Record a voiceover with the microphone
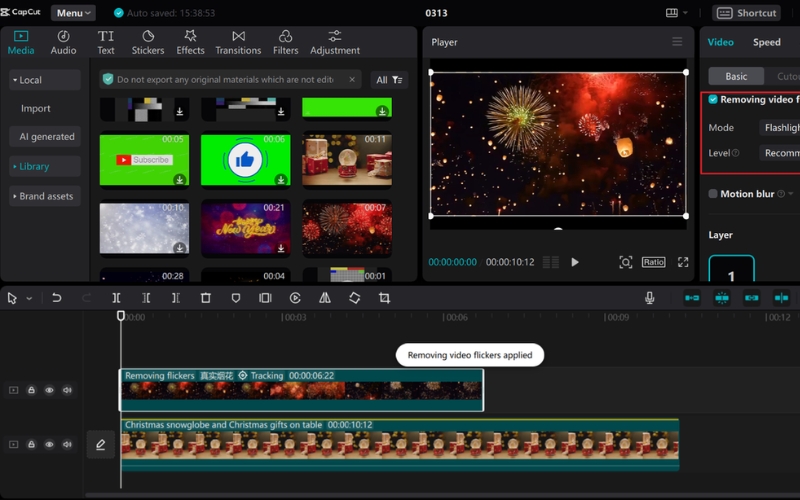The height and width of the screenshot is (500, 800). (x=649, y=298)
